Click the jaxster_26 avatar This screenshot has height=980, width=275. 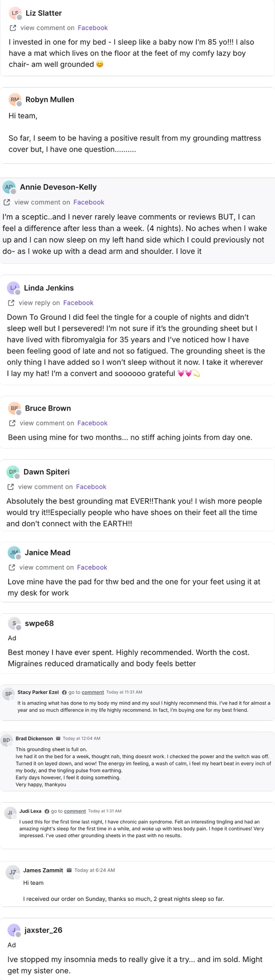[14, 930]
